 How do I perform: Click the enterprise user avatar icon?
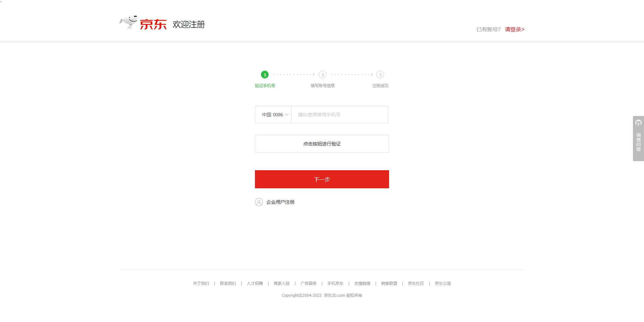tap(259, 202)
